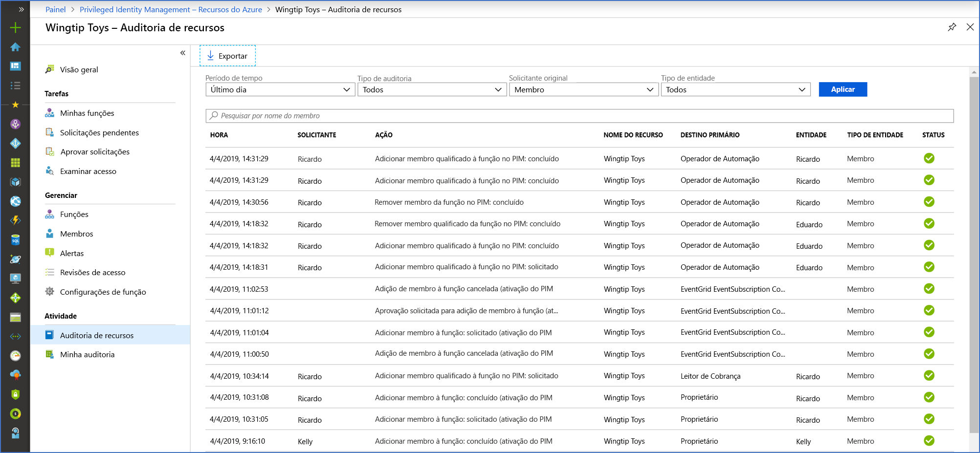980x453 pixels.
Task: Select Auditoria de recursos menu item
Action: [110, 335]
